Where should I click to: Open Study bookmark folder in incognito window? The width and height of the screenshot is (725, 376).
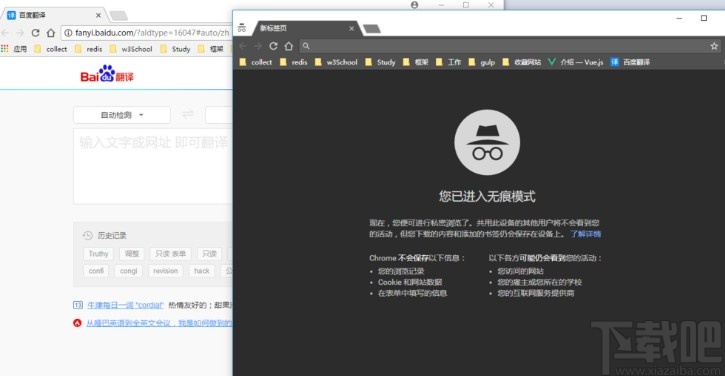(x=380, y=62)
